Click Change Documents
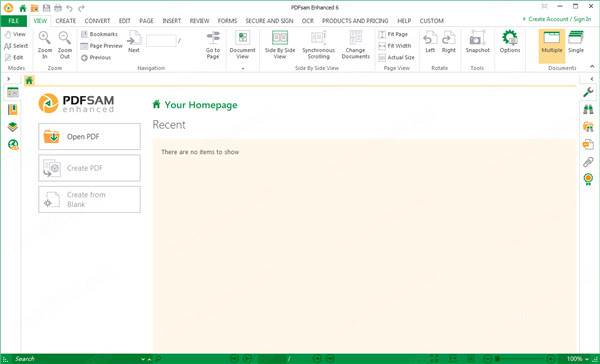 [355, 45]
